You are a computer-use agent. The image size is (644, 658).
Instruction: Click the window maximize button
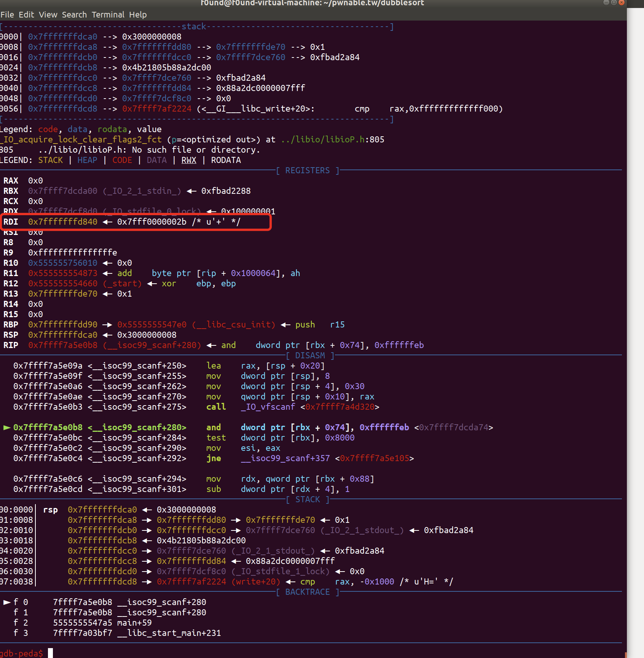tap(614, 2)
